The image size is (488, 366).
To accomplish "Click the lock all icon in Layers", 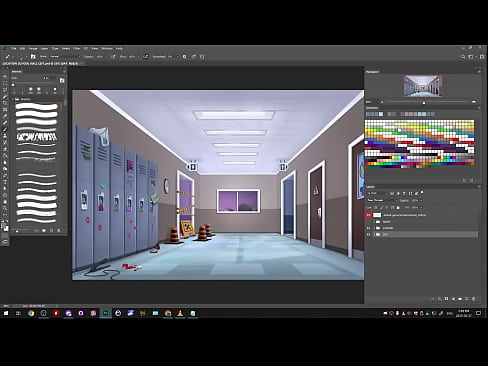I will click(398, 208).
